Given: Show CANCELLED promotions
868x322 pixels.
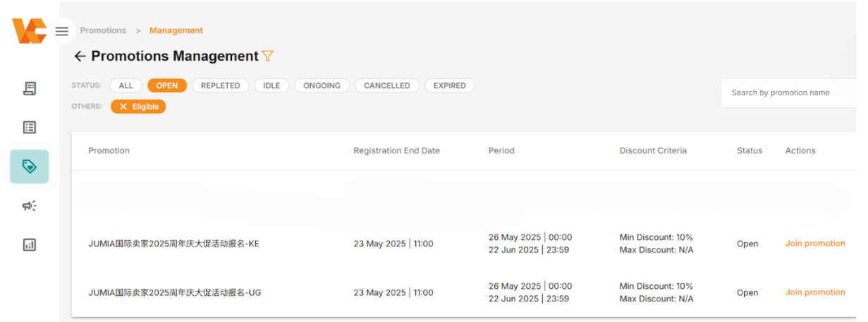Looking at the screenshot, I should coord(387,85).
